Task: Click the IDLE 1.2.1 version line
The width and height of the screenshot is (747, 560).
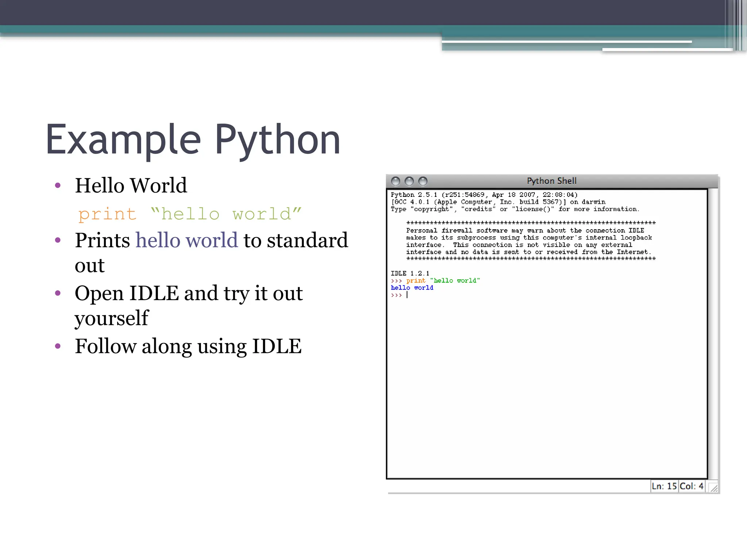Action: point(410,273)
